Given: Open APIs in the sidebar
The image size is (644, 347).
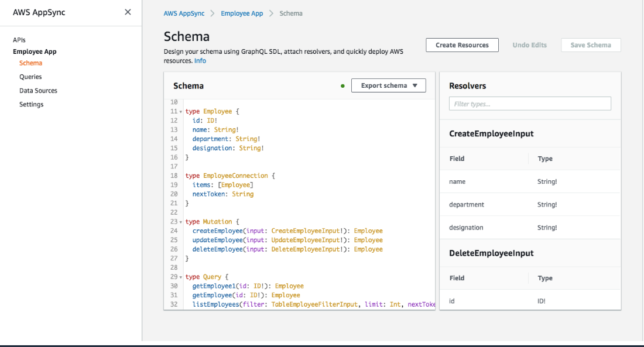Looking at the screenshot, I should (x=19, y=40).
